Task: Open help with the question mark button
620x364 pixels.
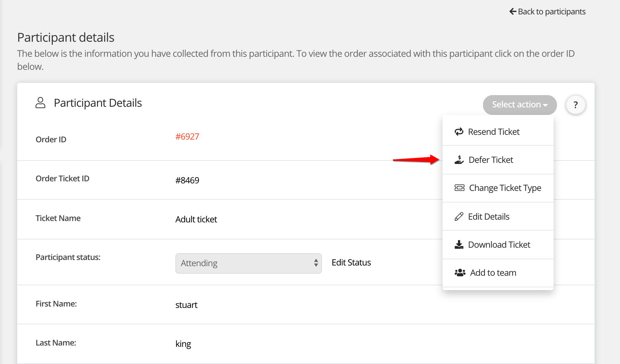Action: click(575, 105)
